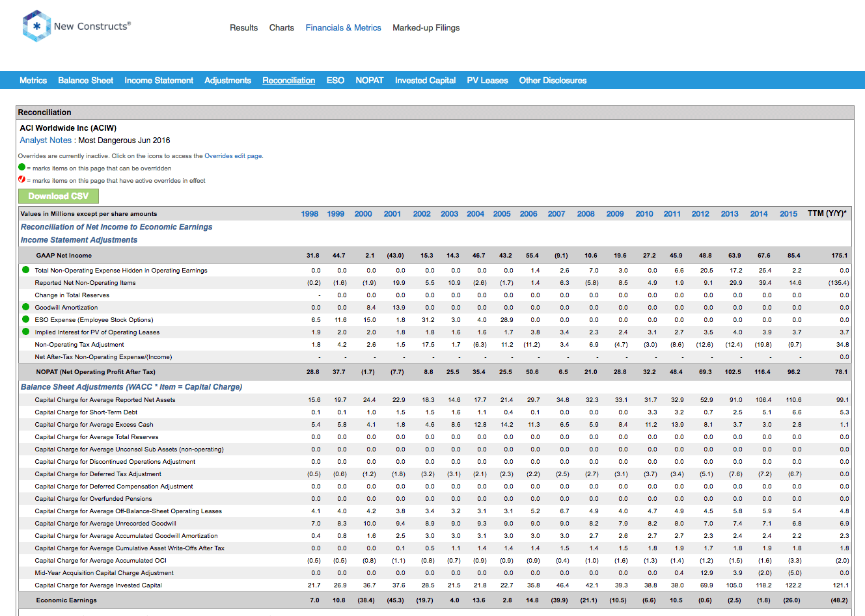The image size is (865, 616).
Task: Click the Economic Earnings row label
Action: (66, 600)
